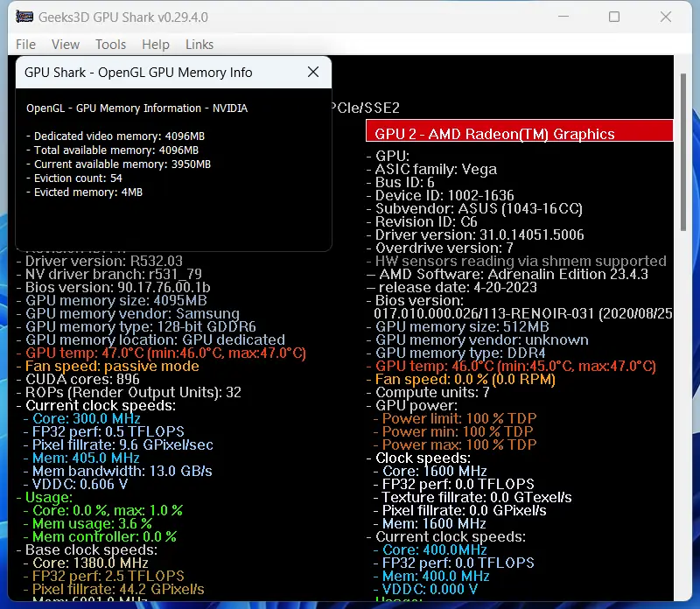Click 'Eviction count: 54' line
Image resolution: width=700 pixels, height=609 pixels.
[74, 178]
